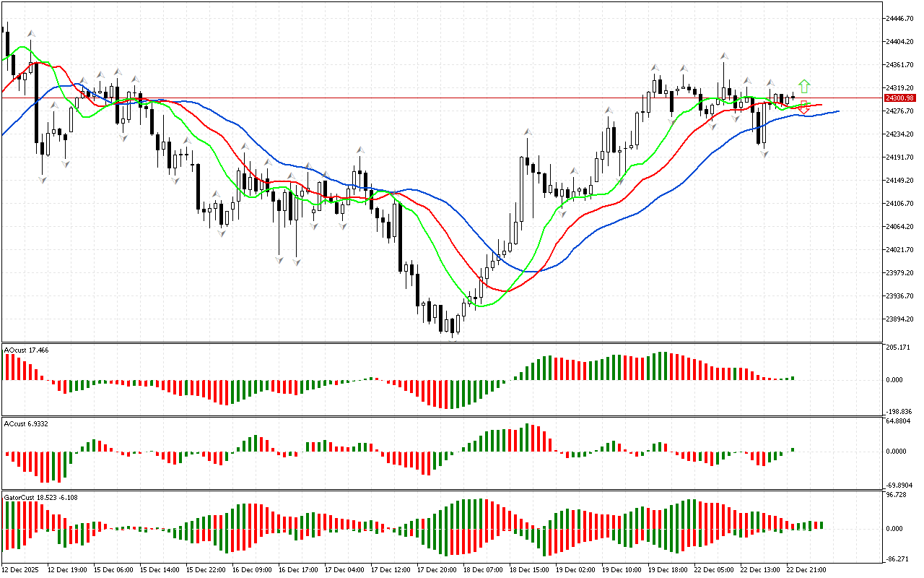
Task: Click the up fractal above the 17 Dec 04:00 high
Action: tap(359, 150)
